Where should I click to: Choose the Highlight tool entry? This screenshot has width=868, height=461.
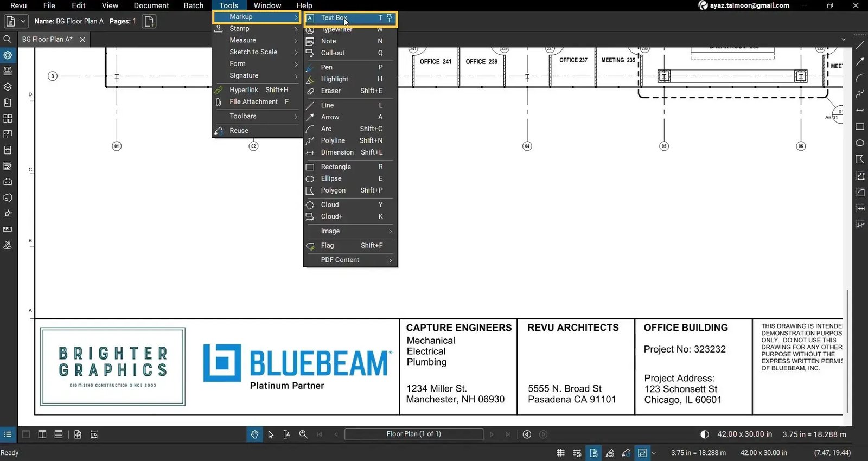click(x=350, y=79)
